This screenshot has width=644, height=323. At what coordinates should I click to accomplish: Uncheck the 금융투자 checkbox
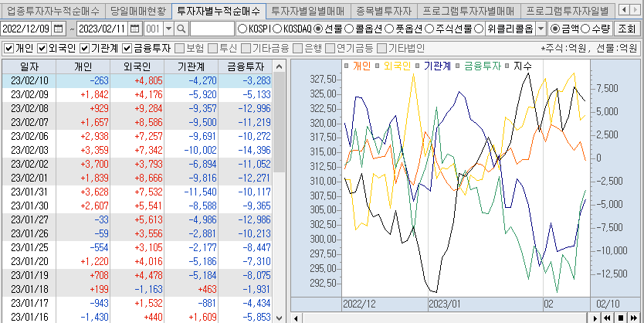[x=127, y=49]
